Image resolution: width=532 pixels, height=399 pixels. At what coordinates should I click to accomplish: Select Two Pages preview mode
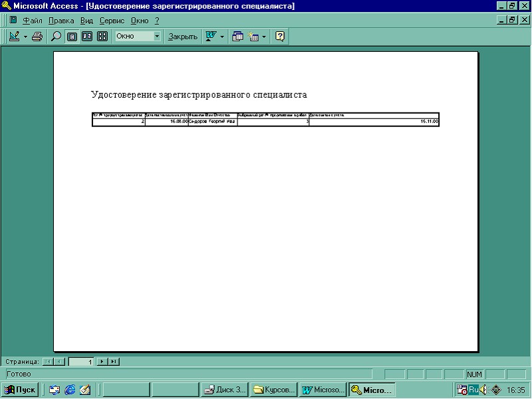click(x=87, y=37)
